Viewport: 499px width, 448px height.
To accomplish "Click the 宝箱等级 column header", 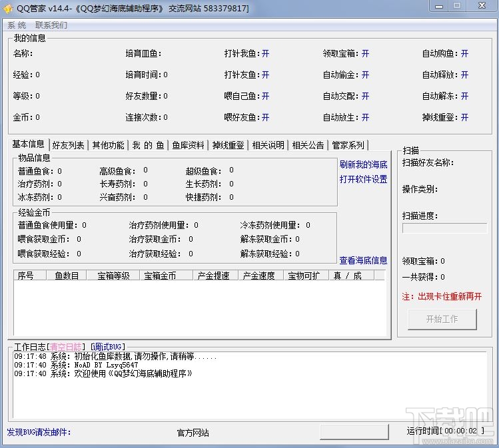I will [113, 276].
